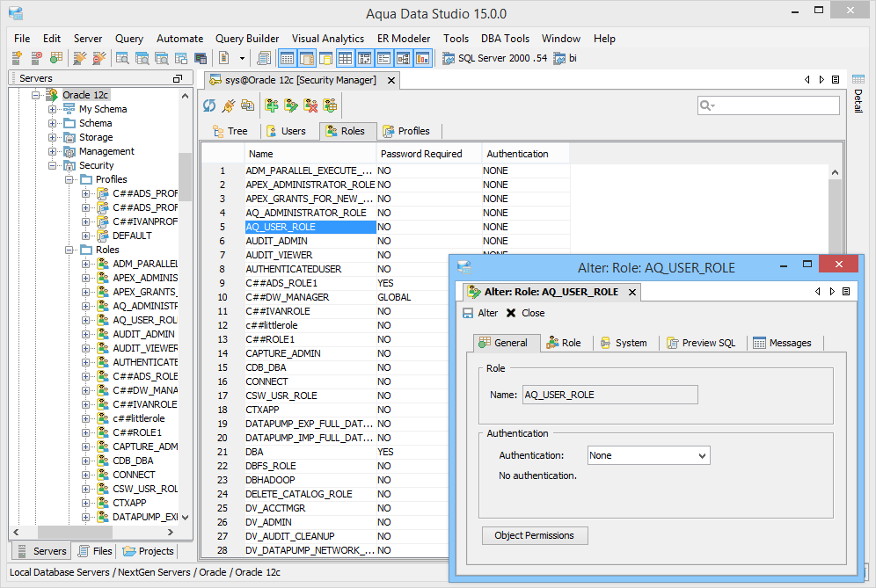This screenshot has width=876, height=588.
Task: Select CDB_DBA in the server tree
Action: pyautogui.click(x=133, y=461)
